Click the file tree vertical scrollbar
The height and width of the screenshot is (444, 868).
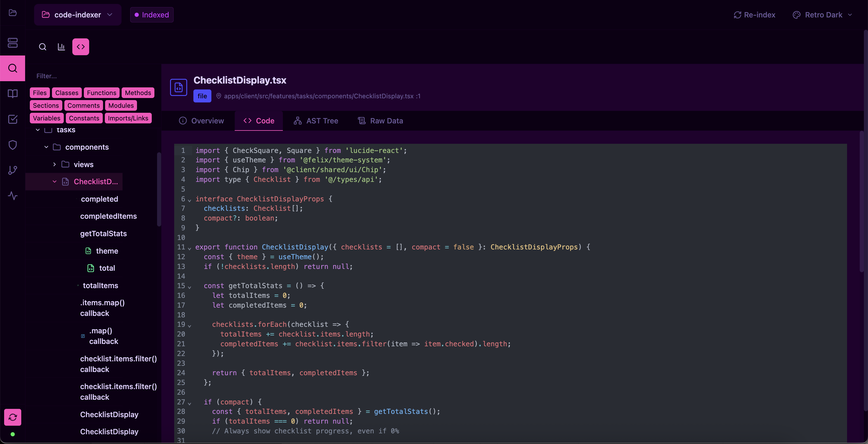[159, 189]
